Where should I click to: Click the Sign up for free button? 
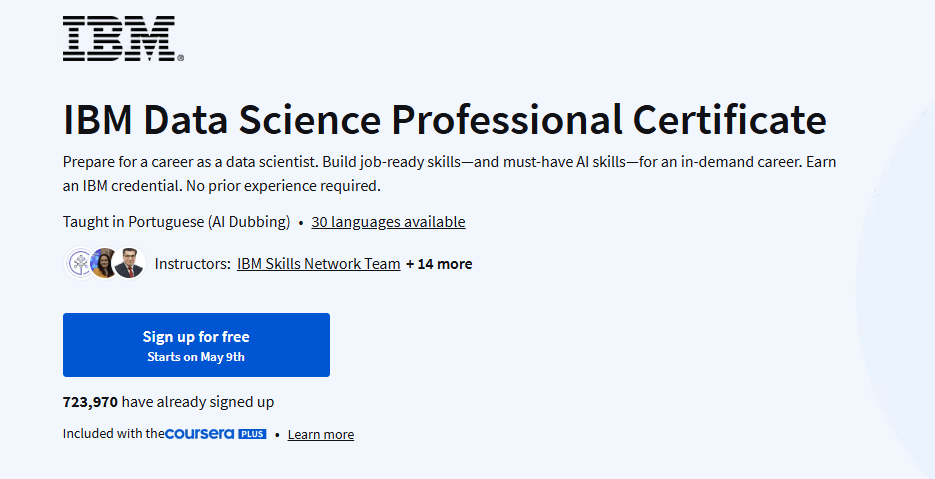(196, 345)
